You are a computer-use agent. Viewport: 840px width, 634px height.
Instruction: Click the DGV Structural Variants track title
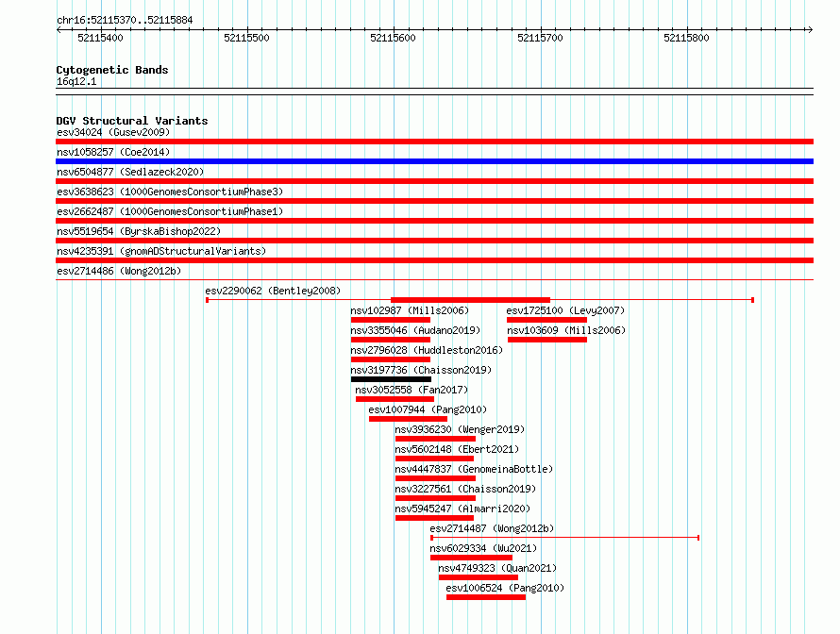132,121
